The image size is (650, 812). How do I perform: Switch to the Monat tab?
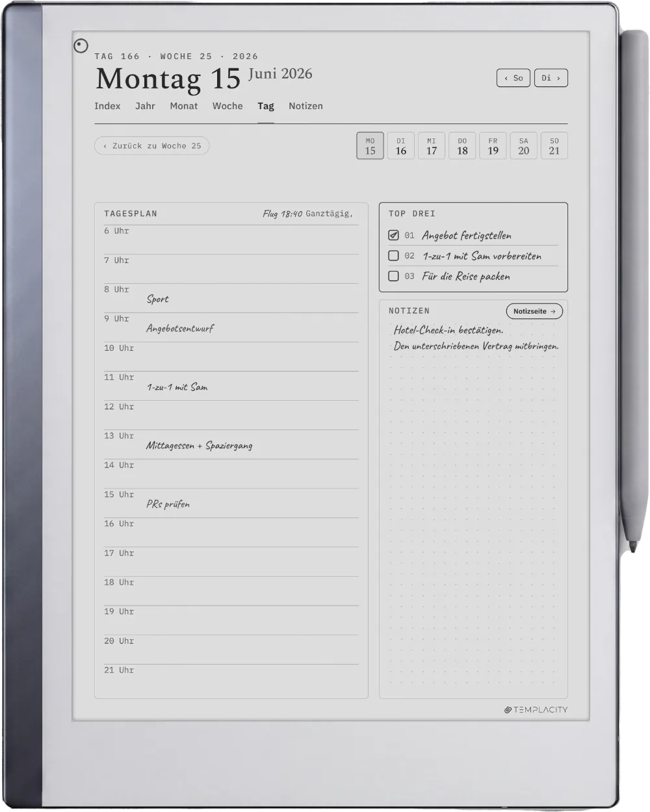[x=184, y=106]
